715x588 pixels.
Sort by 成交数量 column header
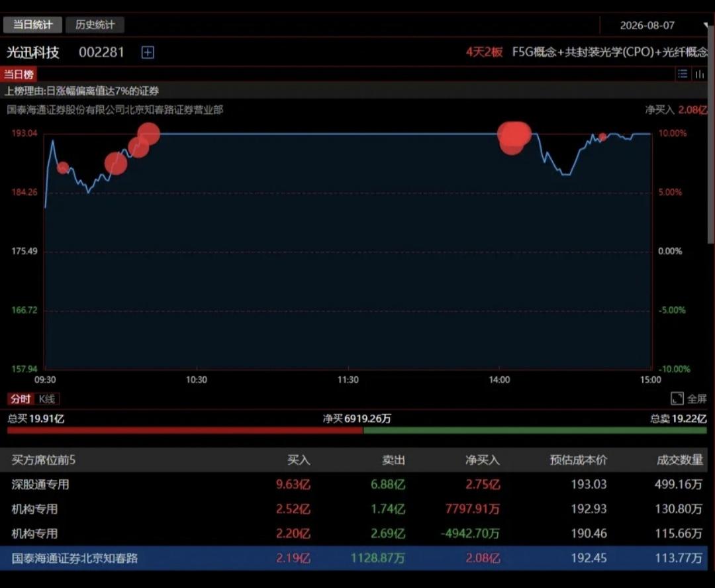679,460
